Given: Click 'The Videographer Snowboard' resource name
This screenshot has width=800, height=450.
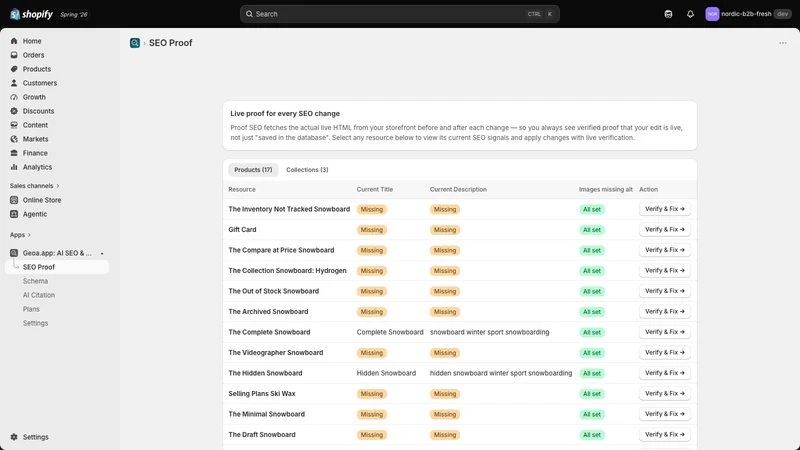Looking at the screenshot, I should tap(276, 353).
